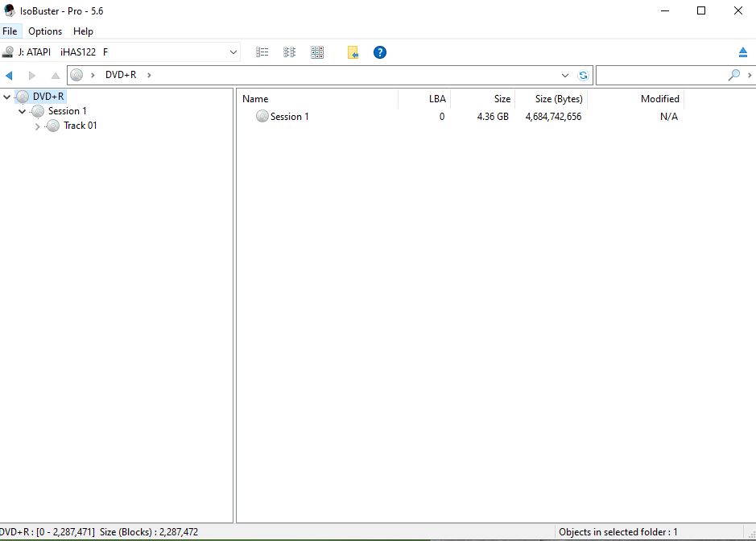Select the large icons grid view
Screen dimensions: 756x541
[317, 52]
